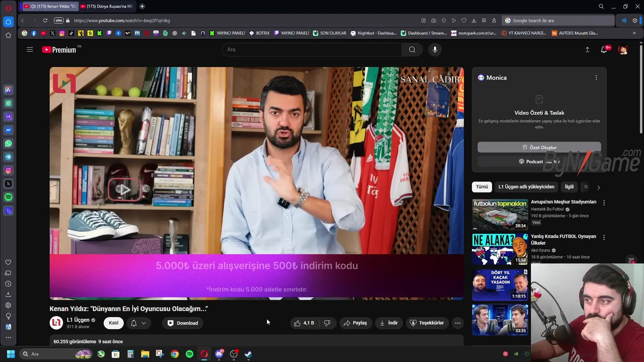Toggle the VPN badge in address bar
The image size is (644, 362).
pyautogui.click(x=58, y=21)
